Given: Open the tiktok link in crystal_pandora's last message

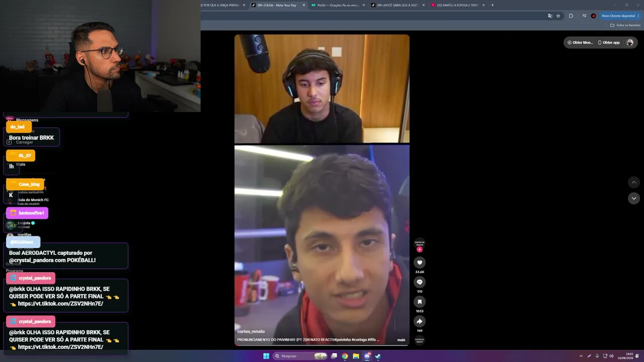Looking at the screenshot, I should click(x=60, y=347).
